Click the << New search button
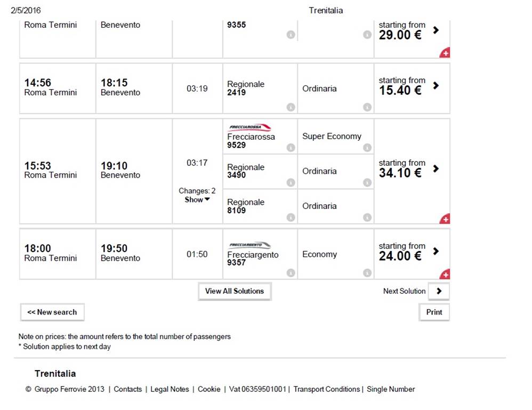 pos(52,312)
